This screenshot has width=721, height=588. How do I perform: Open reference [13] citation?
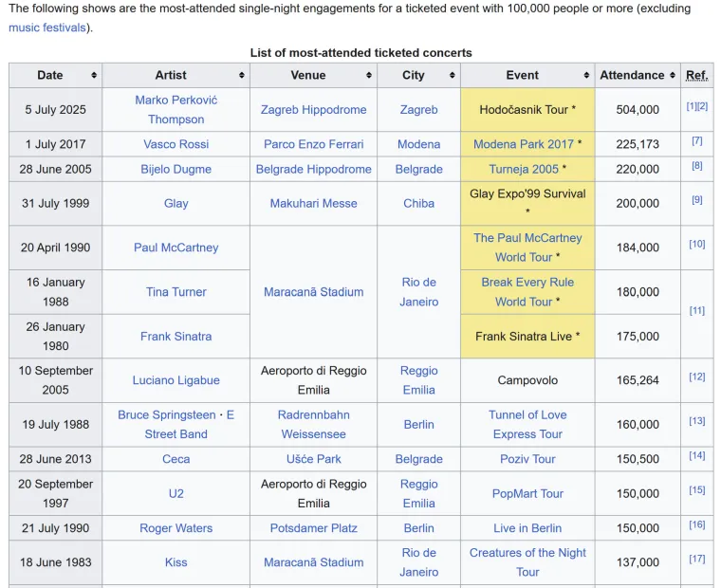[x=697, y=421]
